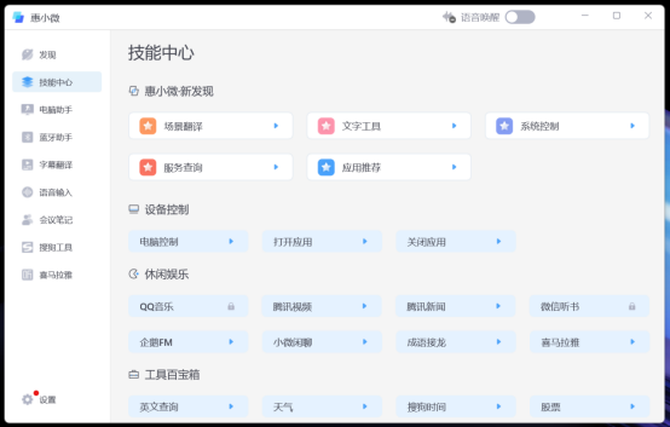This screenshot has height=427, width=670.
Task: Click the 惠小微·新发现 section icon
Action: pyautogui.click(x=134, y=91)
